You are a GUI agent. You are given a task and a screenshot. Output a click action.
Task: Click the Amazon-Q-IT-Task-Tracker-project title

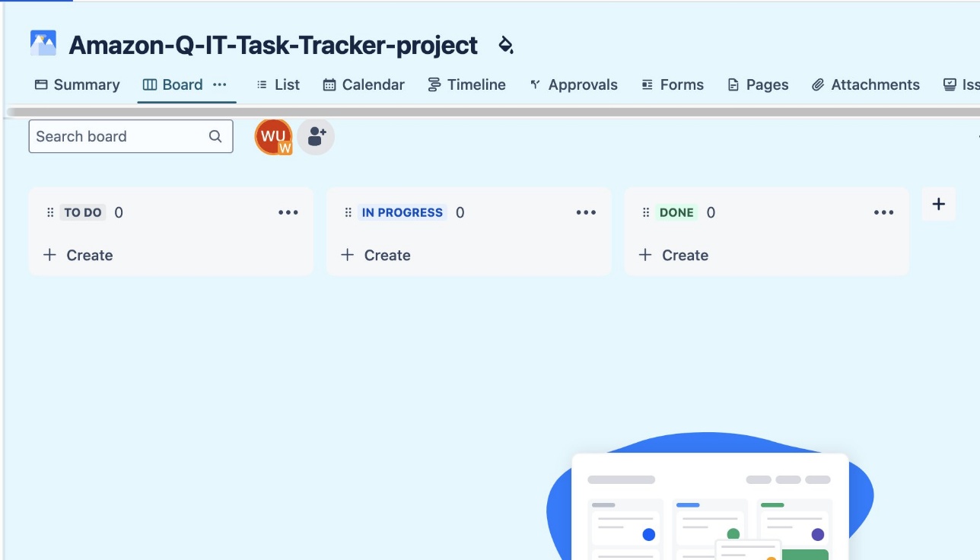[273, 46]
